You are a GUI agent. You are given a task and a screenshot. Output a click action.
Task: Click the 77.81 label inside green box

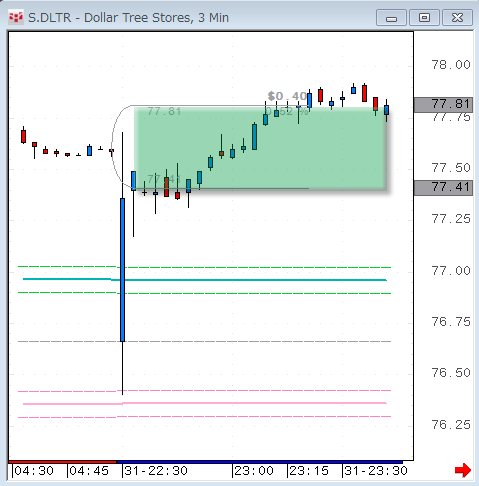click(164, 111)
